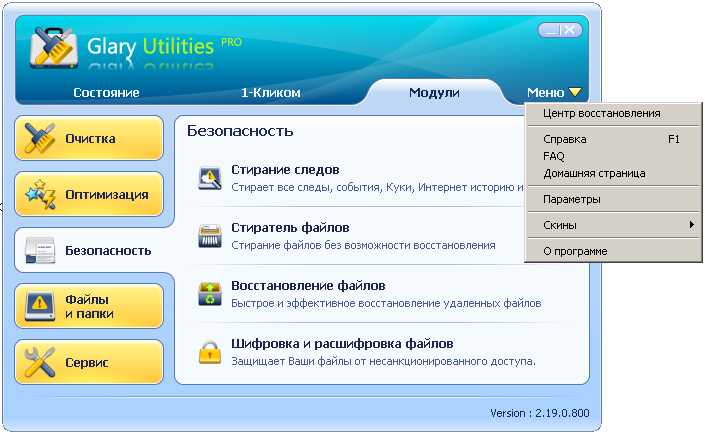705x435 pixels.
Task: Close the Glary Utilities window
Action: [569, 30]
